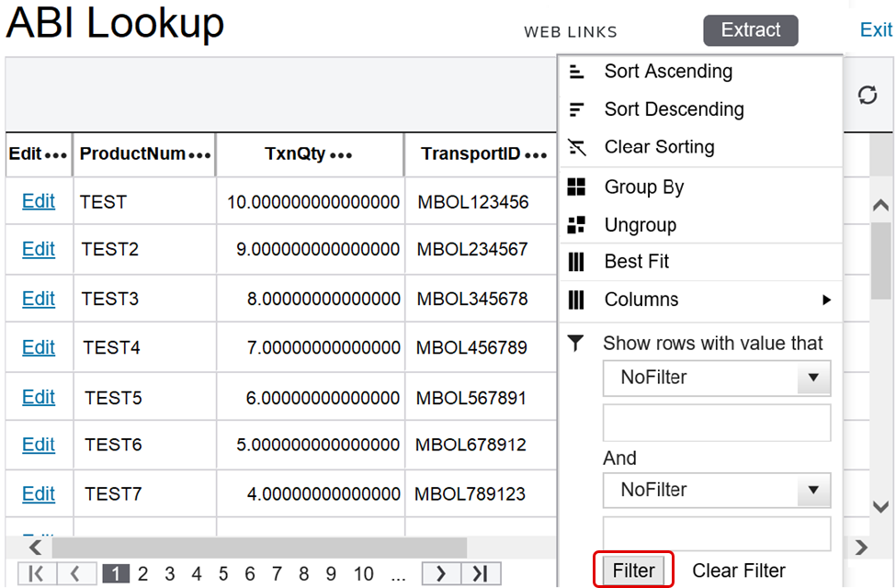The image size is (896, 588).
Task: Select Group By in column menu
Action: 643,187
